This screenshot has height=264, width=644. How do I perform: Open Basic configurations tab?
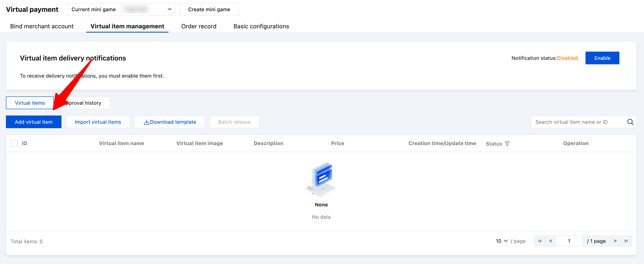[x=261, y=26]
